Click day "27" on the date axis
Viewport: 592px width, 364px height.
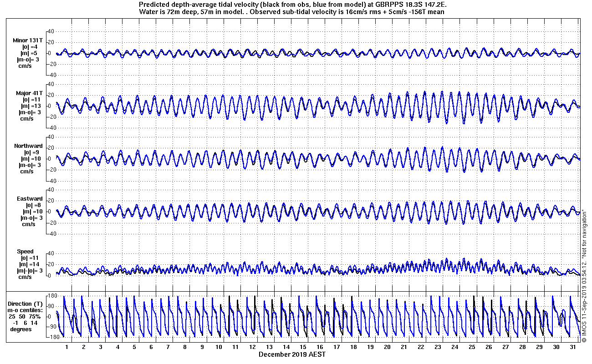point(505,347)
